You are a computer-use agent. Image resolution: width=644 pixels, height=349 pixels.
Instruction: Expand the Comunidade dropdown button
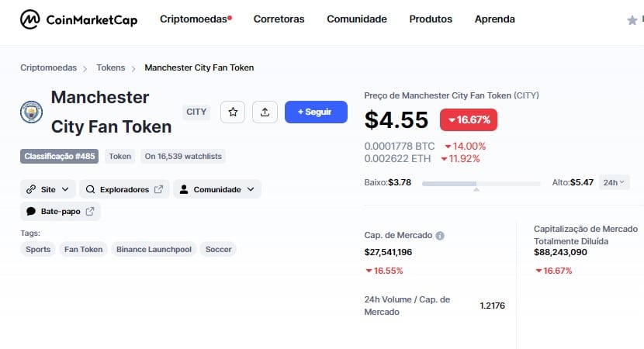[x=217, y=189]
